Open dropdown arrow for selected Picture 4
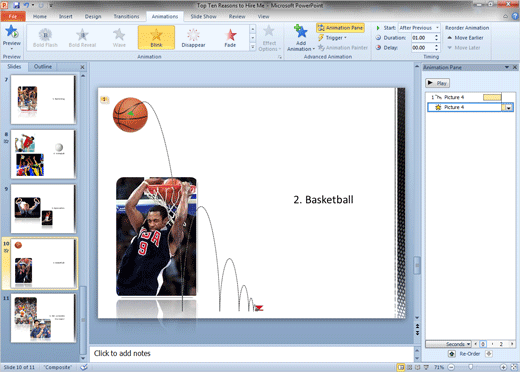Screen dimensions: 520x372 click(509, 107)
